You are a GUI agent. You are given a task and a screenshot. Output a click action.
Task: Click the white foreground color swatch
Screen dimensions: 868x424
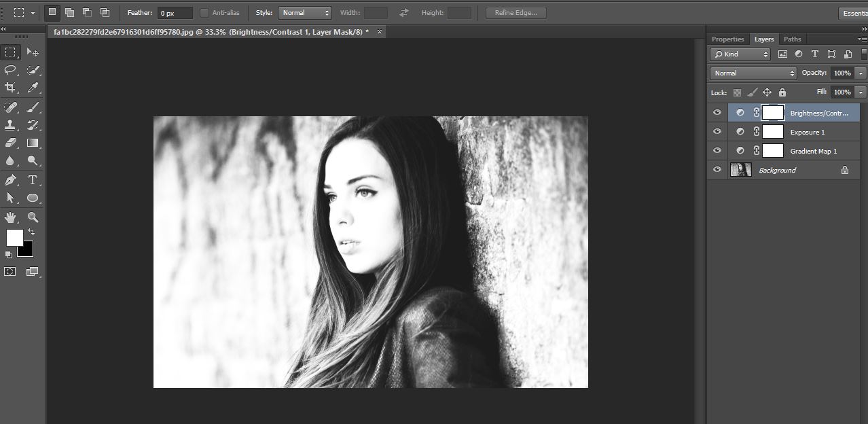14,237
